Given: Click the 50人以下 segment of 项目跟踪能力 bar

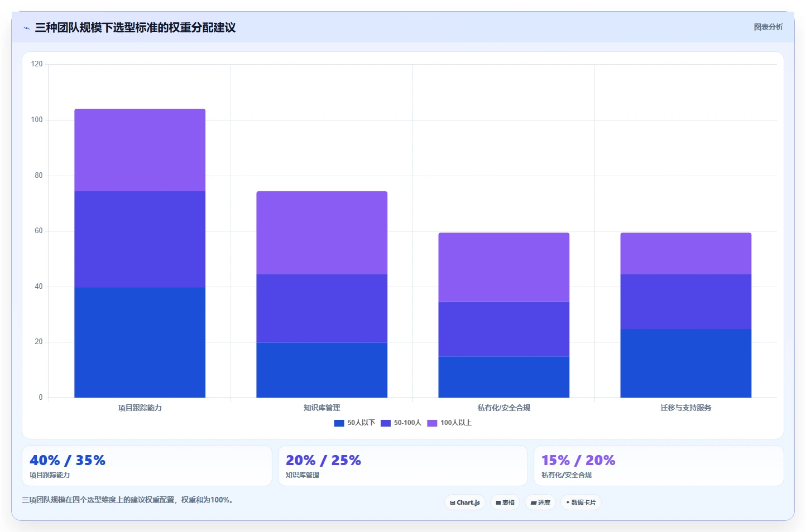Looking at the screenshot, I should click(140, 342).
